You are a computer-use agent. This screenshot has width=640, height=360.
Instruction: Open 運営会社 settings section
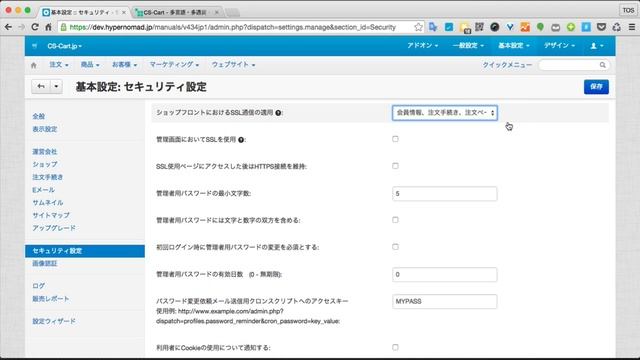point(45,151)
